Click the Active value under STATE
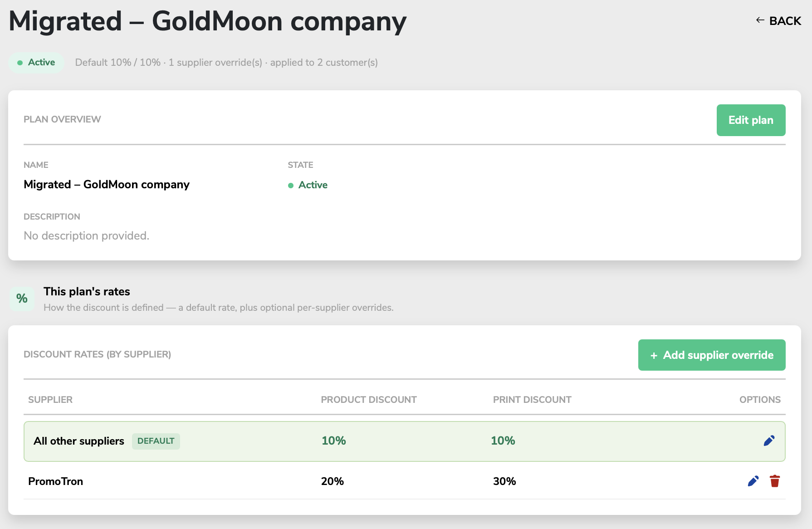Screen dimensions: 812x529 click(x=308, y=185)
